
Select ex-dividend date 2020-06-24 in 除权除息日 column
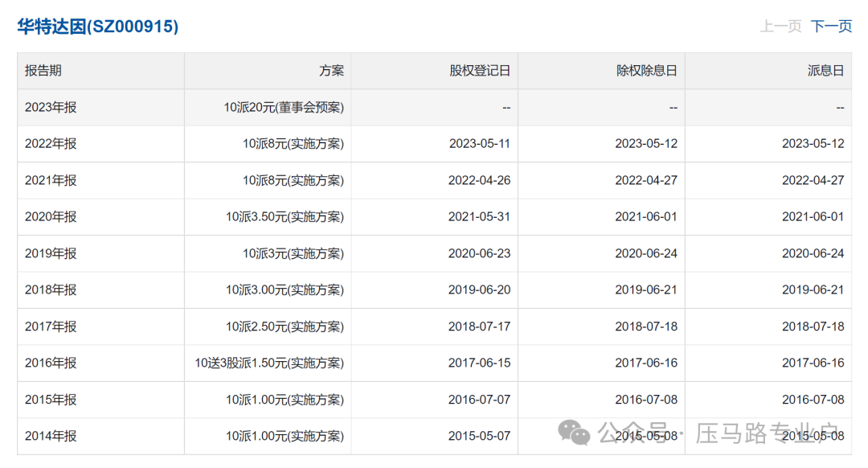[646, 253]
